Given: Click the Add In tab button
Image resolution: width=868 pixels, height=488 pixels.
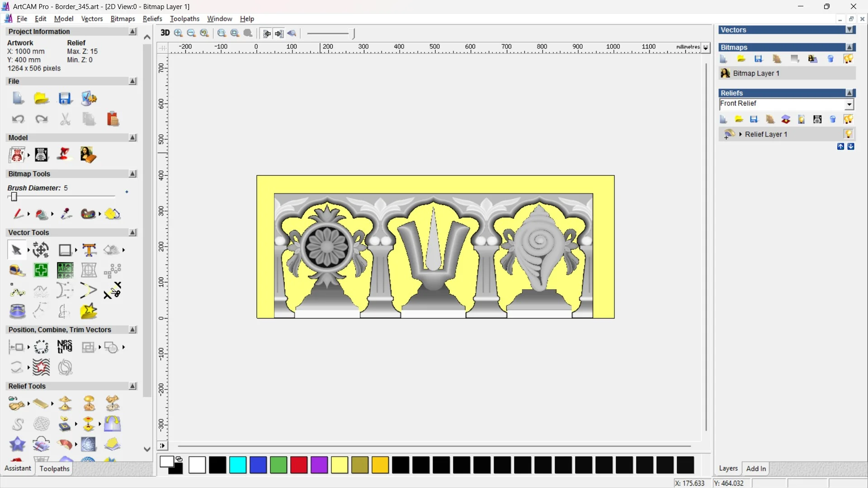Looking at the screenshot, I should pyautogui.click(x=756, y=469).
